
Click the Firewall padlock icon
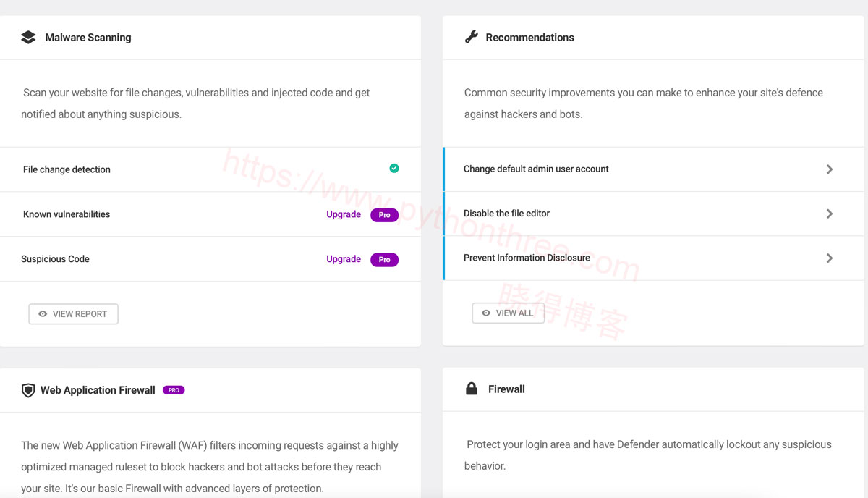tap(472, 389)
